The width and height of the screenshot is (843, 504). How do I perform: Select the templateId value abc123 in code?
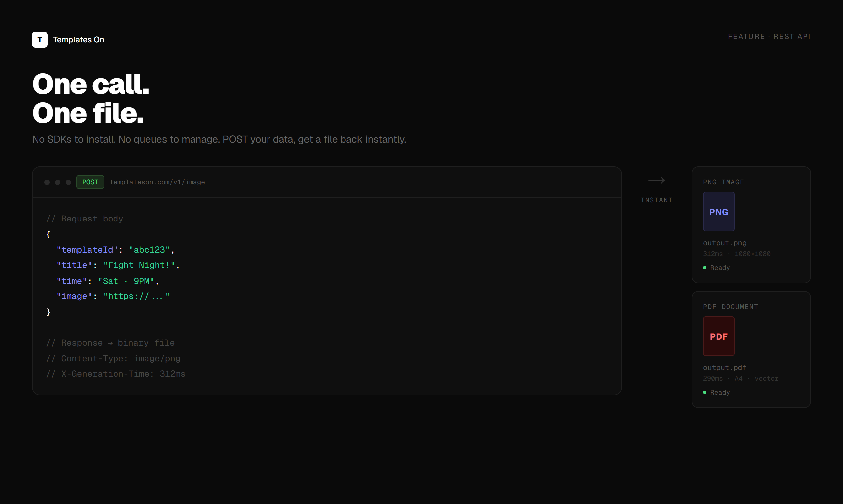tap(149, 250)
